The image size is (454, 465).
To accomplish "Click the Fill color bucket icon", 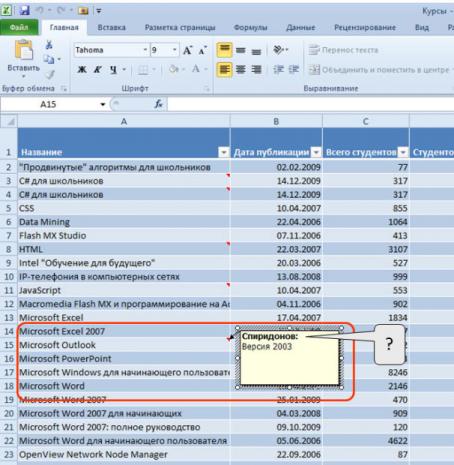I will coord(173,69).
